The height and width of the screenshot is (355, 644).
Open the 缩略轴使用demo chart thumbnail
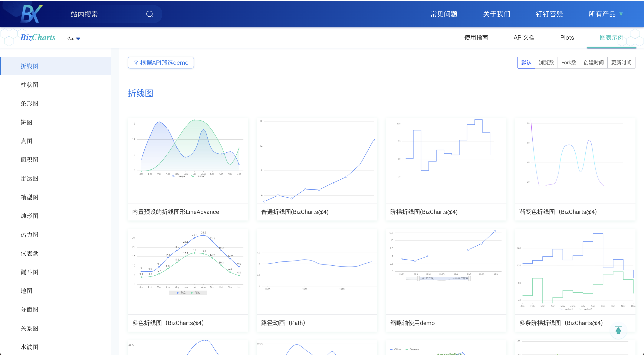pos(446,272)
